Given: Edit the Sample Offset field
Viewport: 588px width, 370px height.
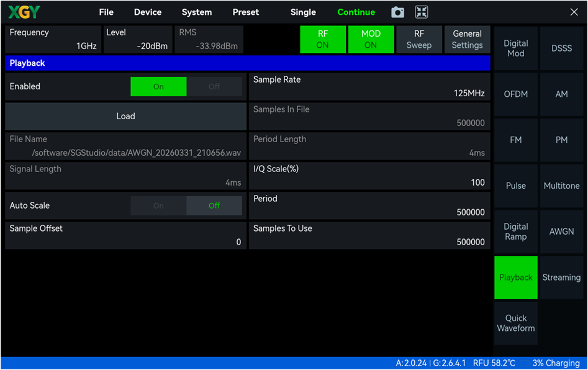Looking at the screenshot, I should coord(125,235).
